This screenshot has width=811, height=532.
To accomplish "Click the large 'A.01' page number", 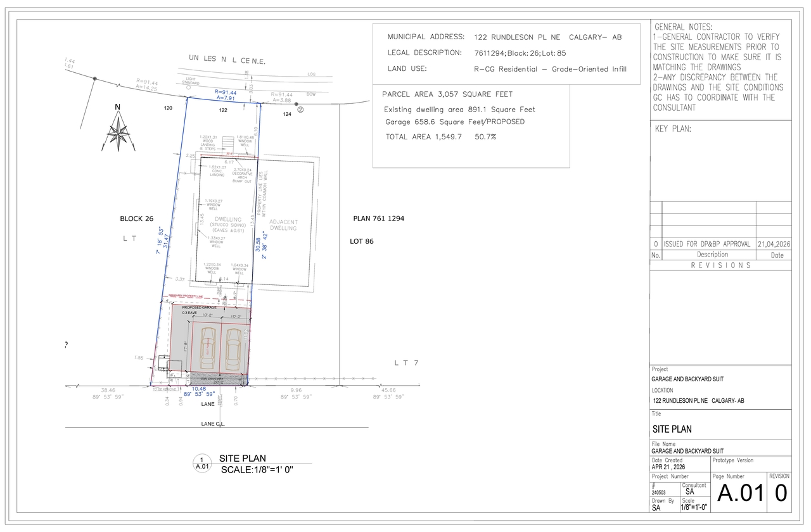I will (x=741, y=493).
